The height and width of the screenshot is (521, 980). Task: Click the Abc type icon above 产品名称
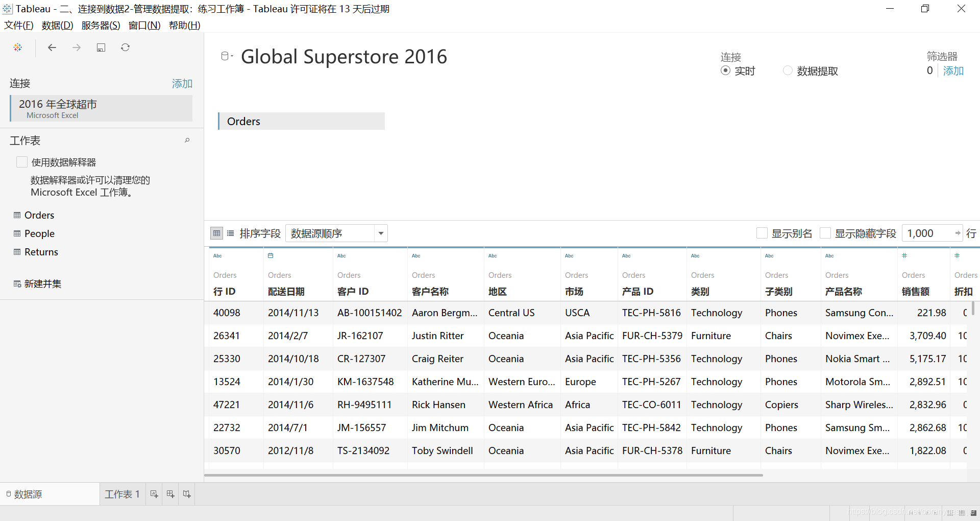(x=829, y=256)
